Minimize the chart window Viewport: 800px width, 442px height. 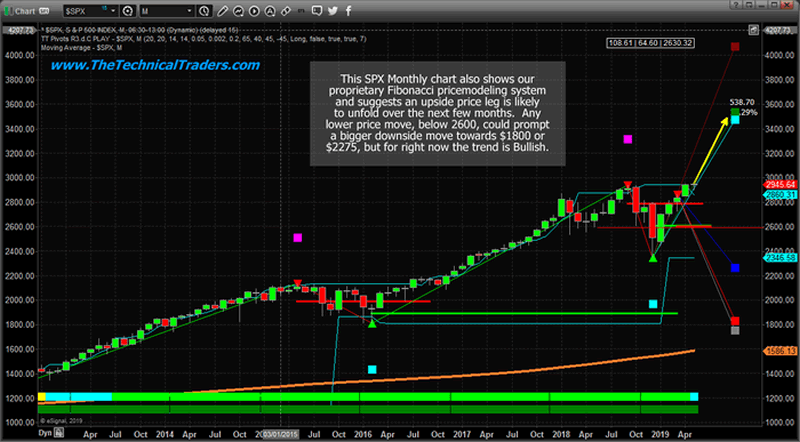click(x=761, y=5)
